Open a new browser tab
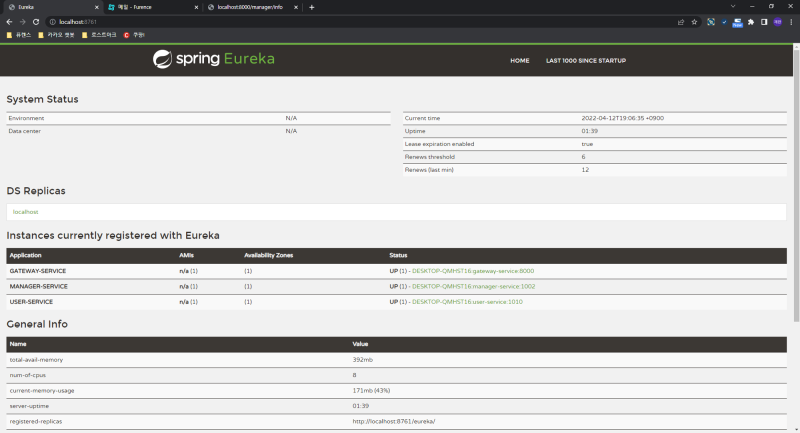The height and width of the screenshot is (433, 800). point(311,7)
